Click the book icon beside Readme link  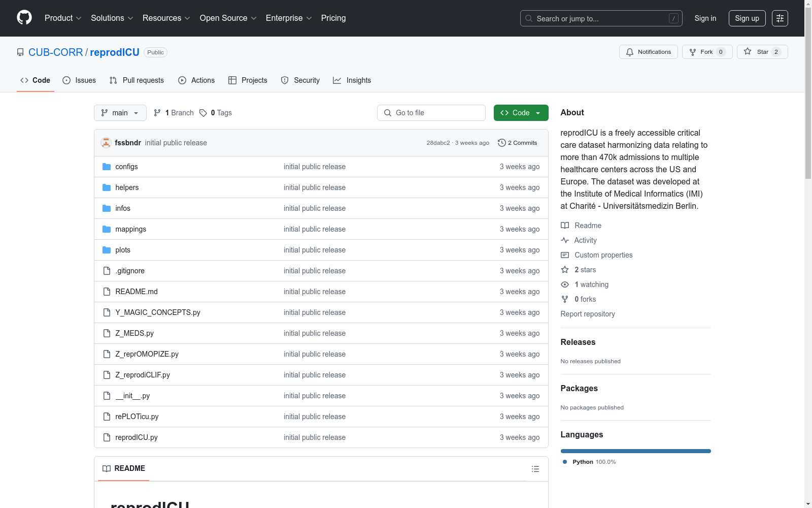click(x=565, y=226)
